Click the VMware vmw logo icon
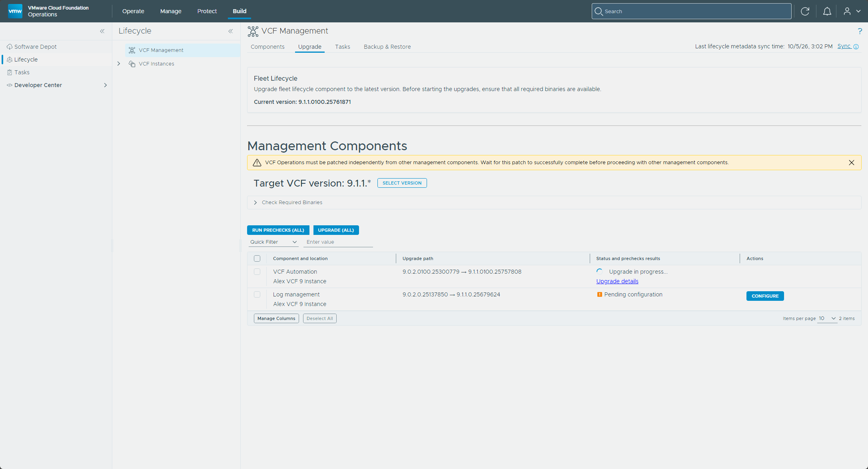 click(15, 11)
